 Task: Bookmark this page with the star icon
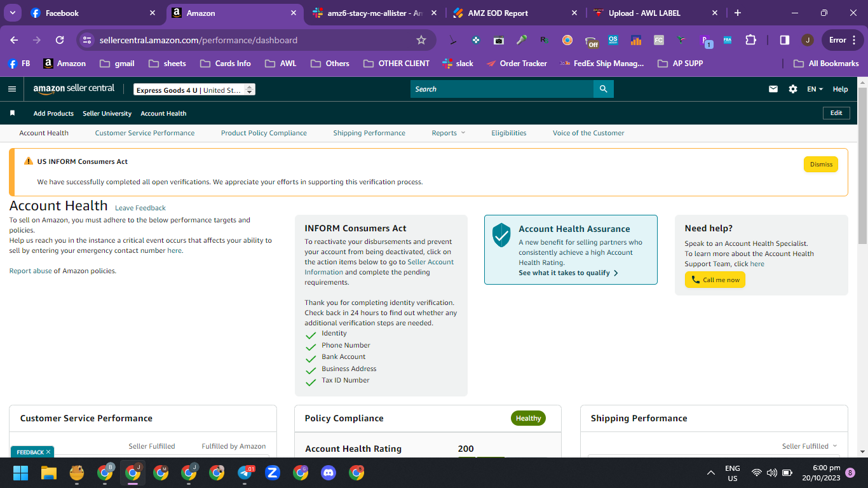coord(421,40)
